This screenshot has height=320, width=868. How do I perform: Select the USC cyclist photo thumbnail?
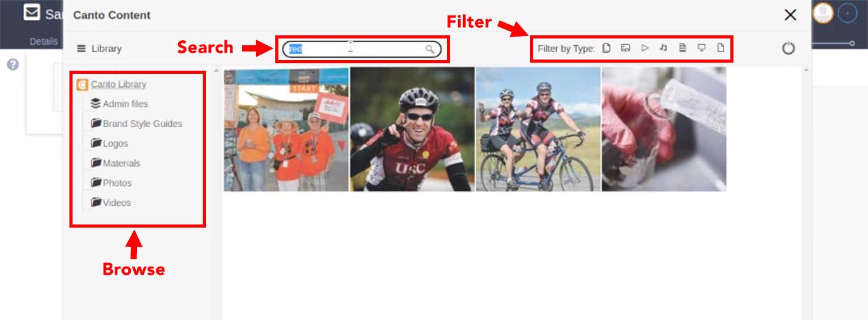pos(412,129)
